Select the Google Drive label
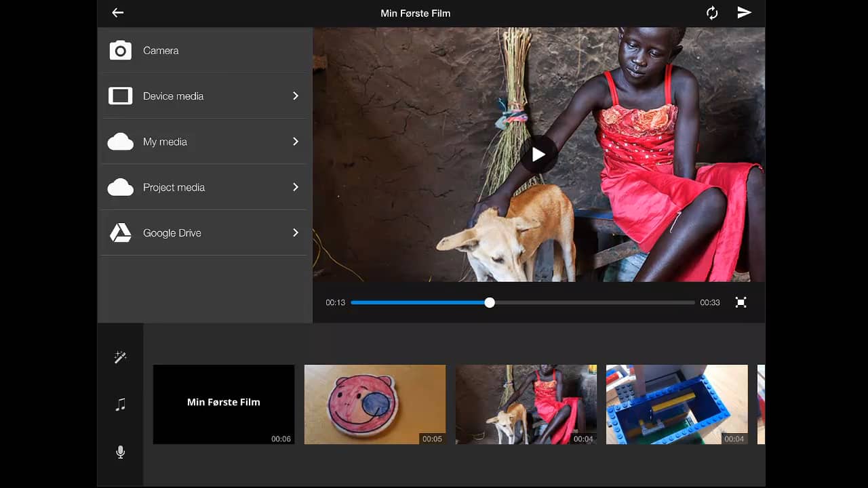The height and width of the screenshot is (488, 868). pos(172,233)
